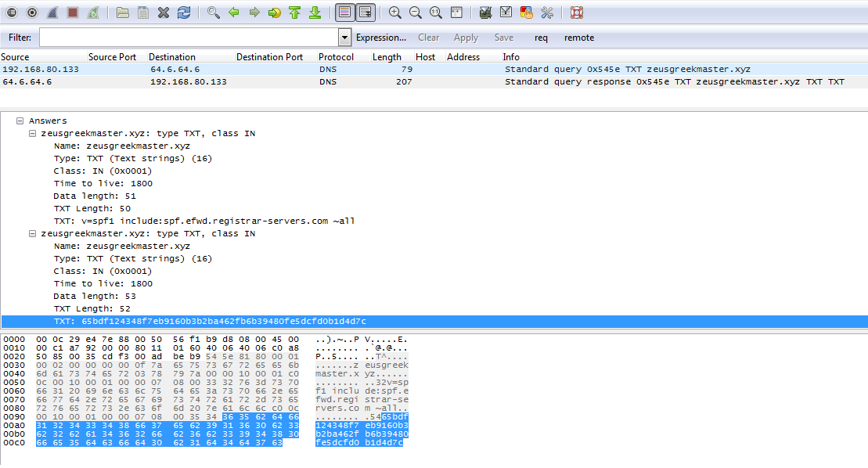Open the coloring rules icon
The image size is (868, 468).
(526, 13)
